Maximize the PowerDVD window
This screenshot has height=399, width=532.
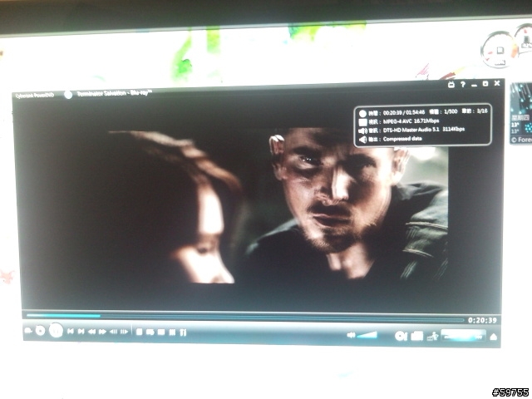[x=485, y=83]
